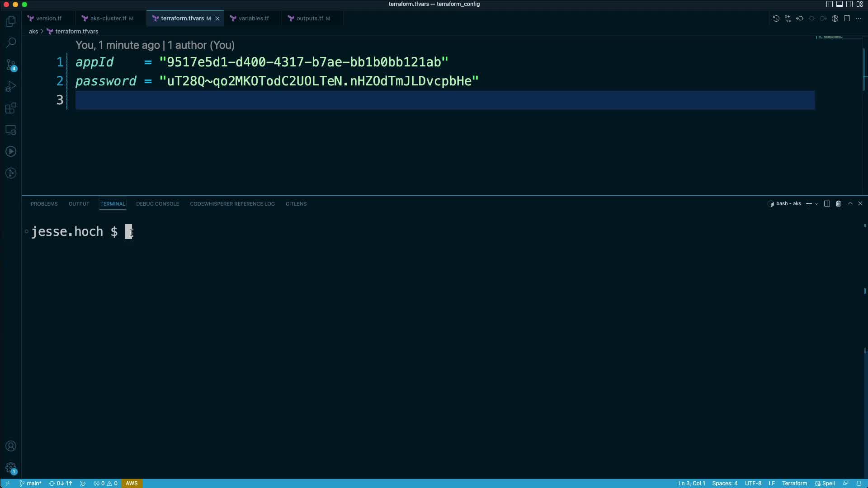Split the terminal pane
Image resolution: width=868 pixels, height=488 pixels.
(827, 204)
